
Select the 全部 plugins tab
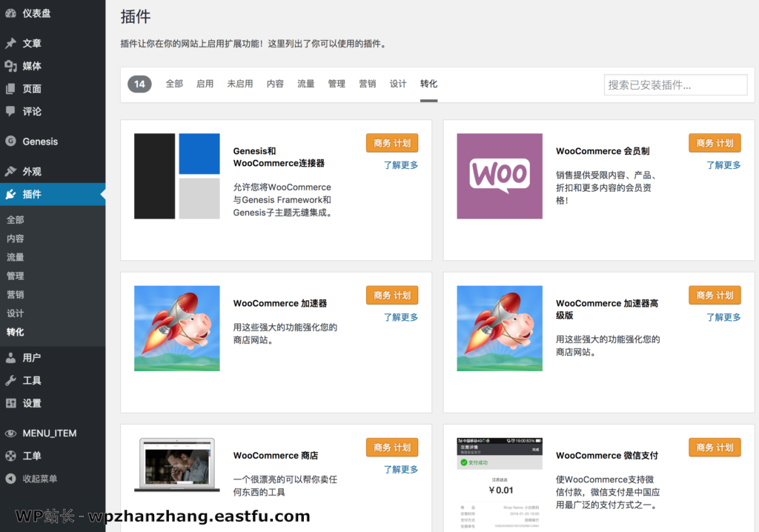(174, 84)
